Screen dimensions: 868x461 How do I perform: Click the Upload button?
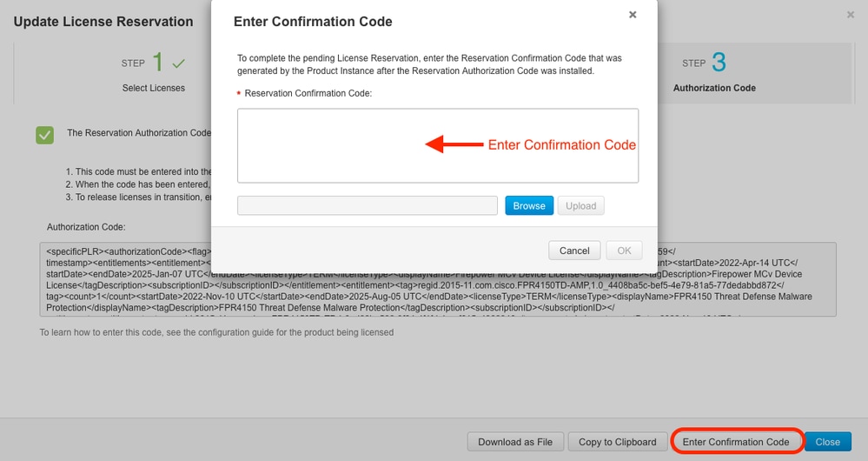pyautogui.click(x=580, y=205)
